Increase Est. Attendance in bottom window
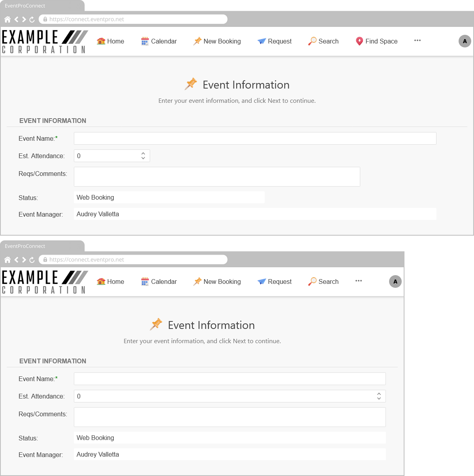474x476 pixels. pos(379,394)
